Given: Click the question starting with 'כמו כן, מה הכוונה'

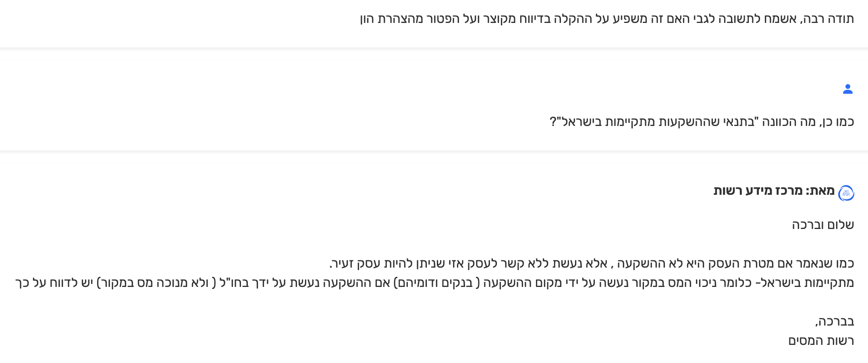Looking at the screenshot, I should point(702,122).
